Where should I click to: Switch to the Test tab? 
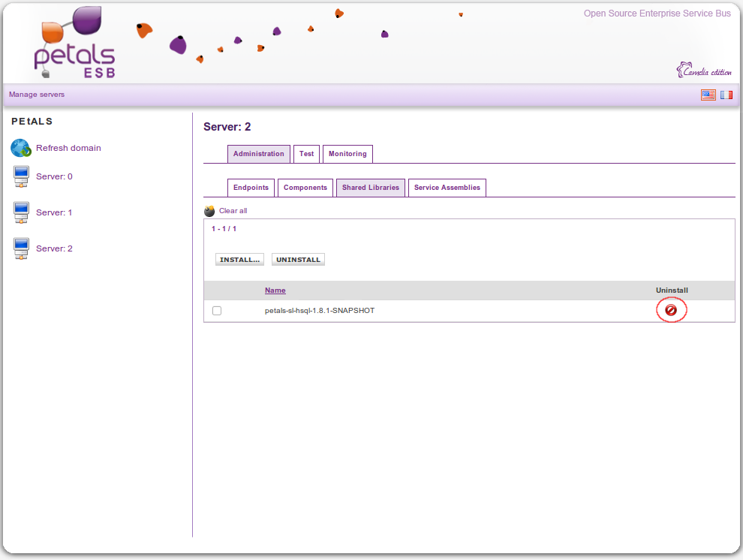coord(306,154)
